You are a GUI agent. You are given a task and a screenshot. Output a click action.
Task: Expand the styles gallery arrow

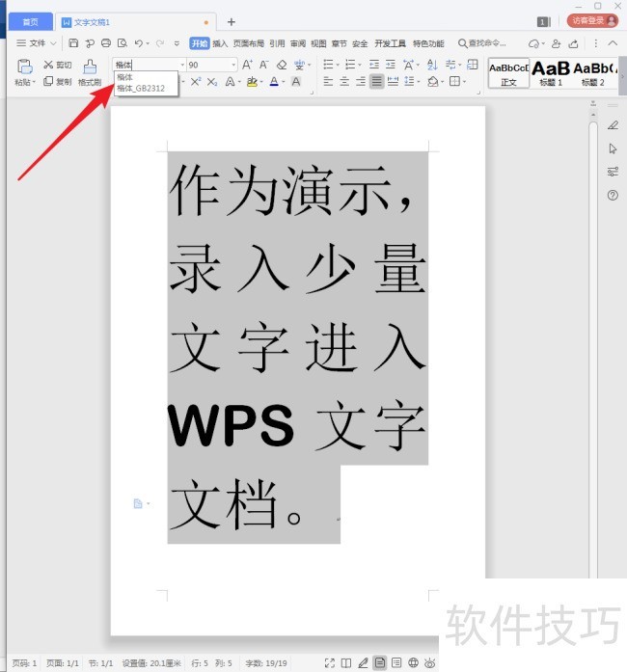tap(622, 77)
